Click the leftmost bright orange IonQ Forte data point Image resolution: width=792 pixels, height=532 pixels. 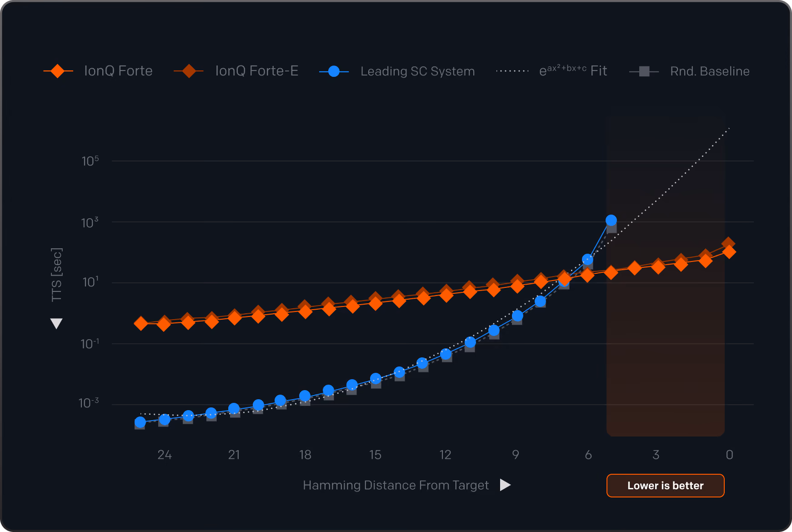[141, 324]
